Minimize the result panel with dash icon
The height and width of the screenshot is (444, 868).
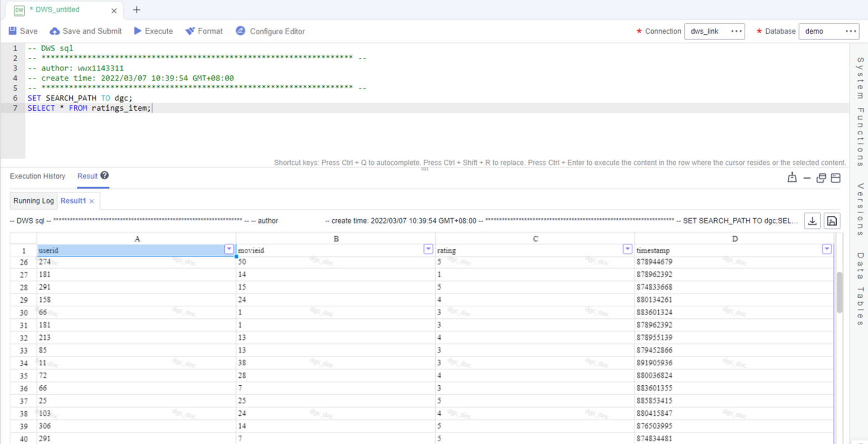(808, 178)
